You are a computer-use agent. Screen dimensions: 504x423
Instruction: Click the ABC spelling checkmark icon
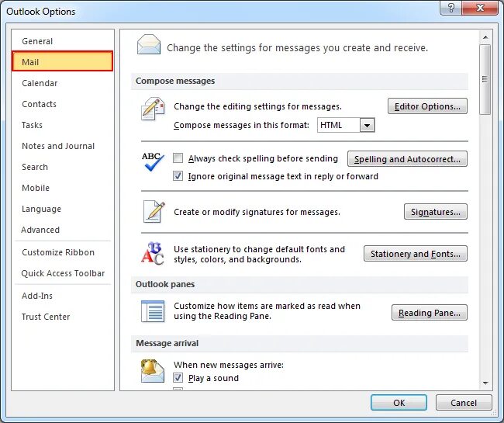(153, 161)
